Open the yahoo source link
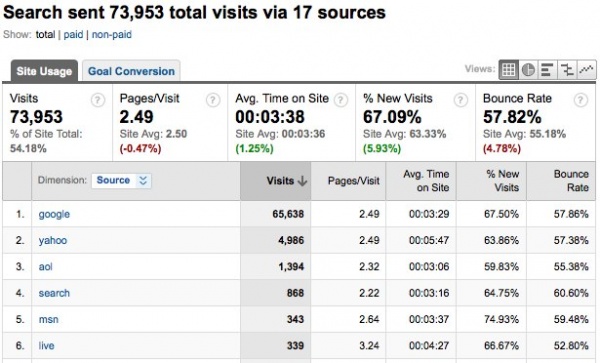600x363 pixels. point(52,241)
